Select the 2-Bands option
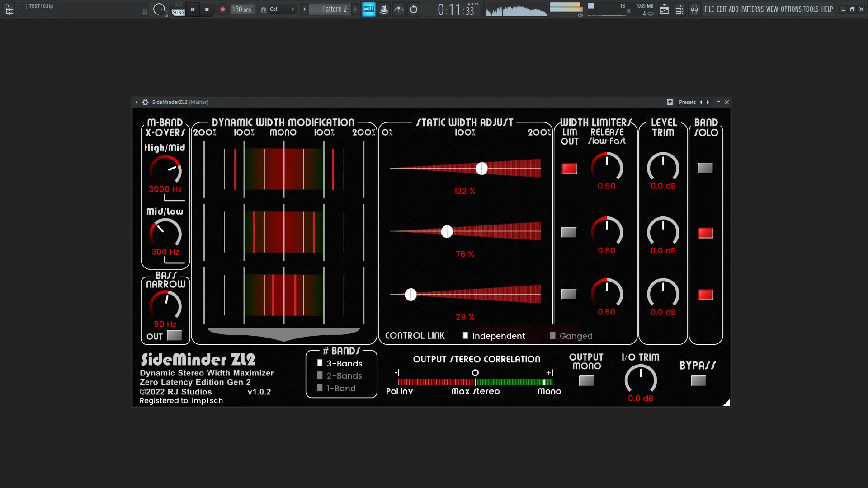The width and height of the screenshot is (868, 488). click(320, 375)
